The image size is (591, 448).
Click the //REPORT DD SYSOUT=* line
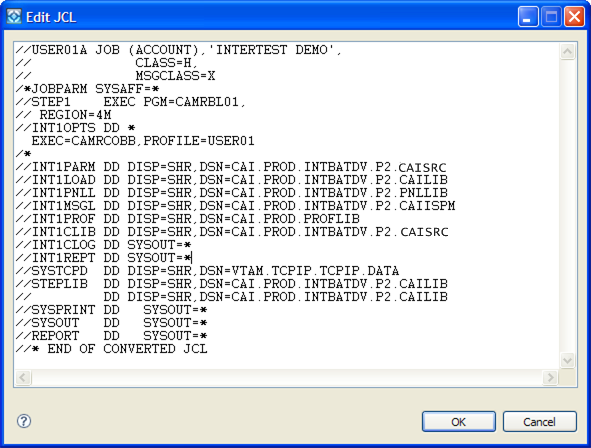click(111, 336)
